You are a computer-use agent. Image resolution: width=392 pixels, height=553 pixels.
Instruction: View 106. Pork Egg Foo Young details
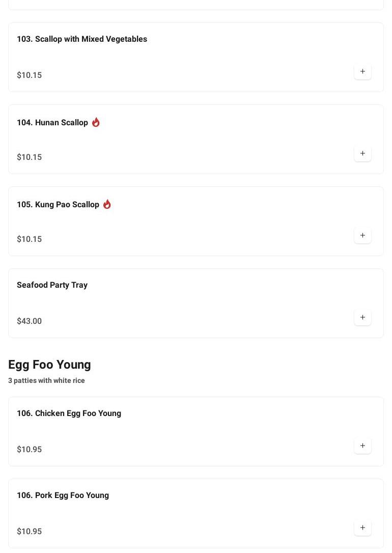coord(63,495)
